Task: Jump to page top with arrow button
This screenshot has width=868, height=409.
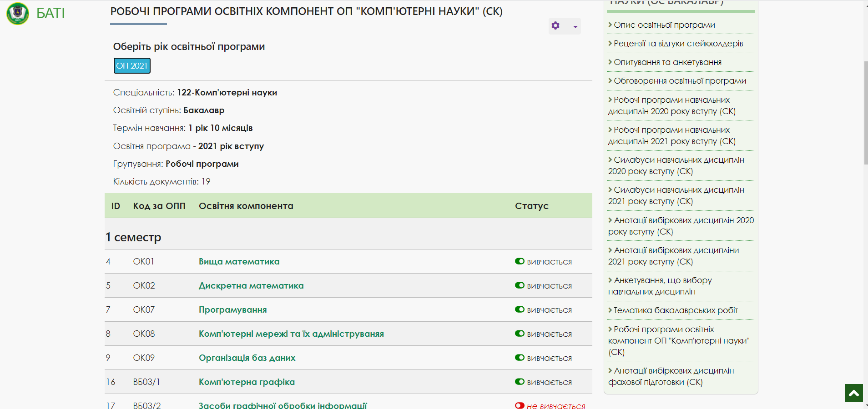Action: [x=854, y=393]
